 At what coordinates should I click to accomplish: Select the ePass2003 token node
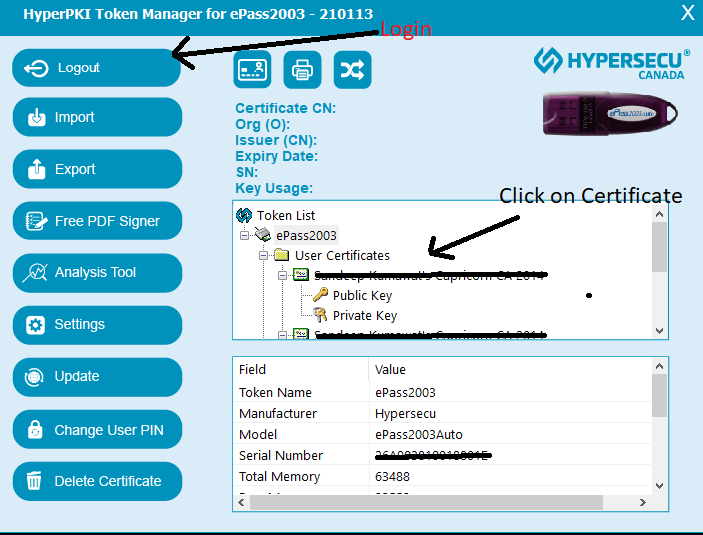point(306,235)
